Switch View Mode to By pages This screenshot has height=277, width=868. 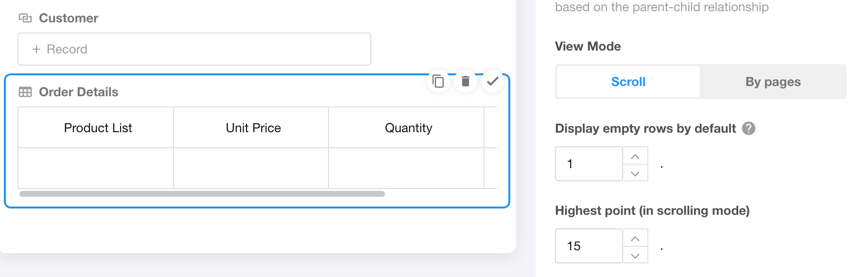[773, 82]
